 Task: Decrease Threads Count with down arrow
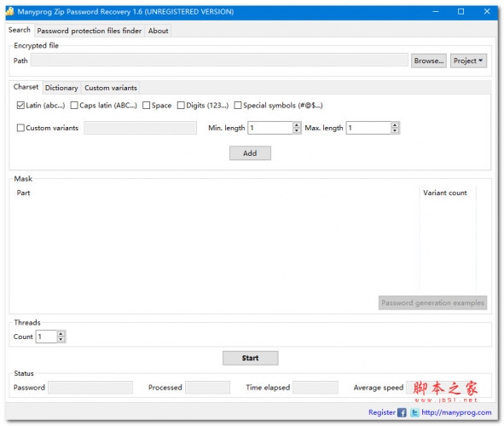point(61,339)
